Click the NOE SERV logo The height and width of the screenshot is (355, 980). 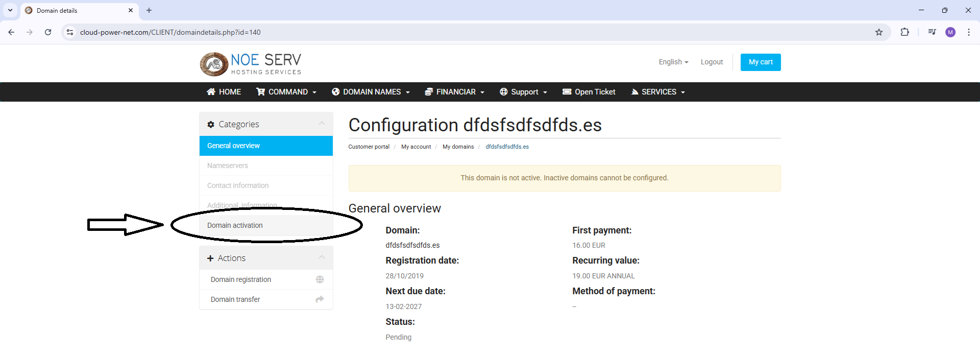251,64
